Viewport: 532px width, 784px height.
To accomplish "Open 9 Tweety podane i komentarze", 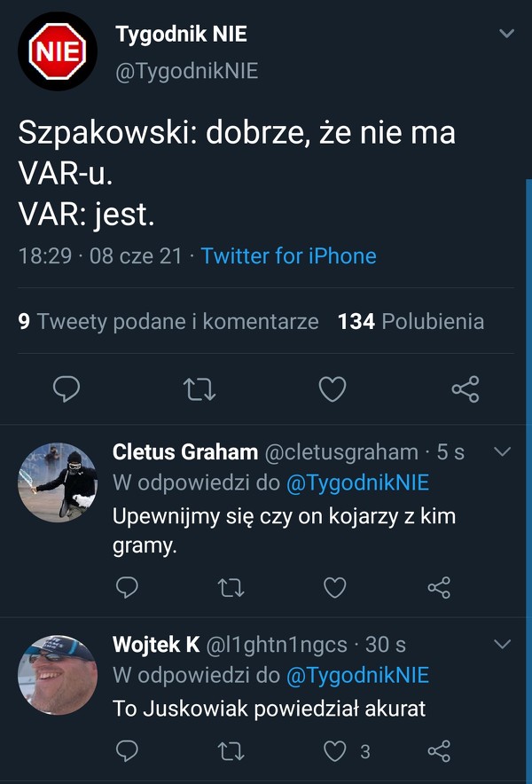I will coord(168,321).
